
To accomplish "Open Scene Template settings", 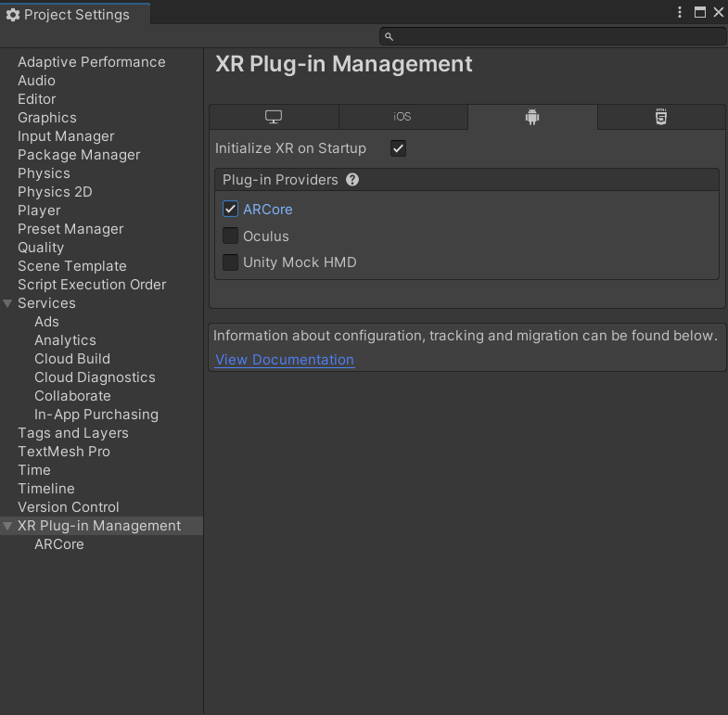I will click(72, 266).
